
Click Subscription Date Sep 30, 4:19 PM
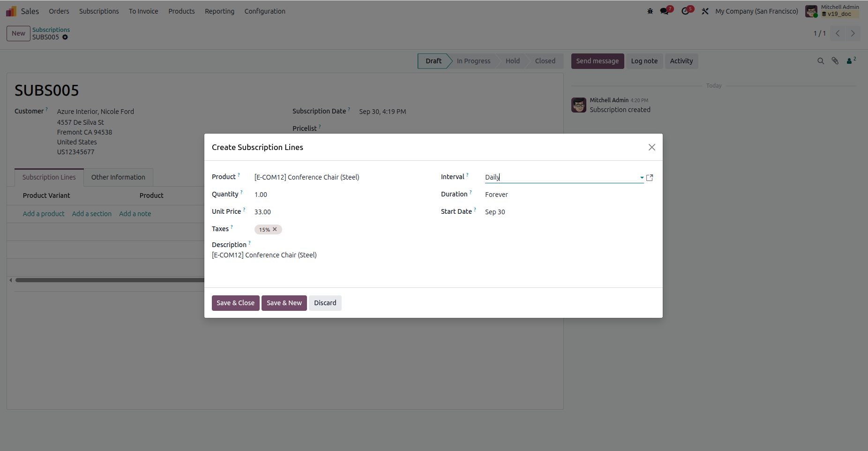(x=382, y=112)
